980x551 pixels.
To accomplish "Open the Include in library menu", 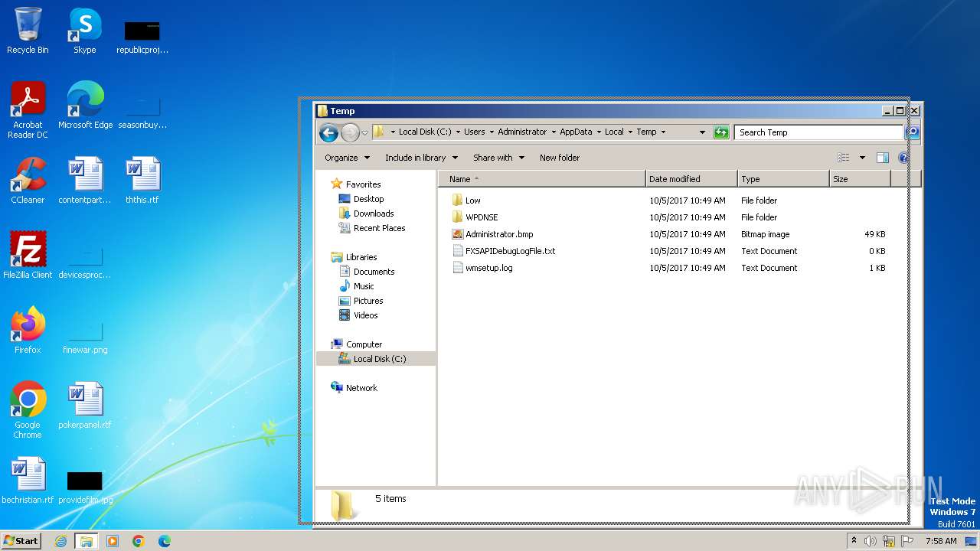I will click(421, 158).
